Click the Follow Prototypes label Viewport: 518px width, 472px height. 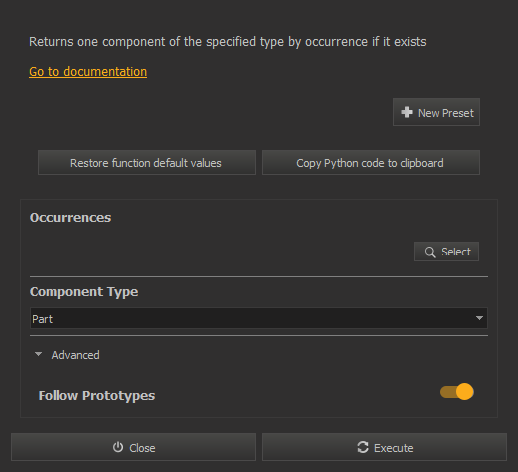point(97,396)
